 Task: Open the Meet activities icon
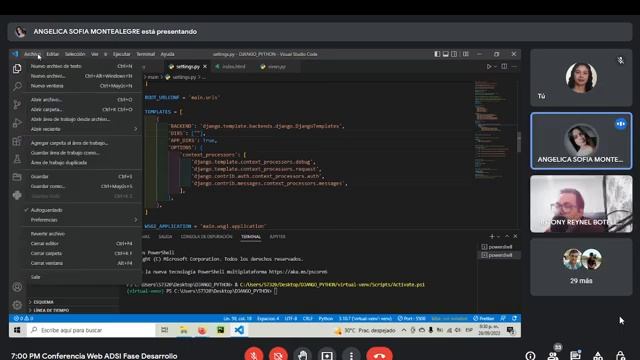point(598,356)
